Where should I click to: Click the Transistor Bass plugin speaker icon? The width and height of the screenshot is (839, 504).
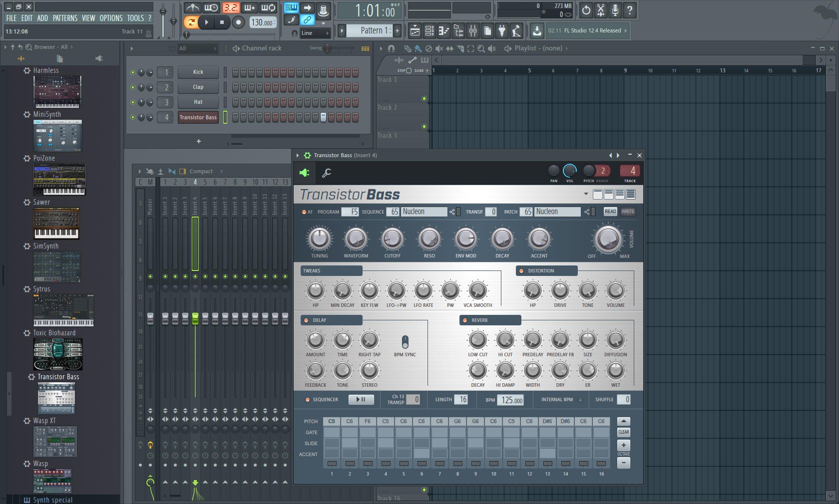point(305,173)
